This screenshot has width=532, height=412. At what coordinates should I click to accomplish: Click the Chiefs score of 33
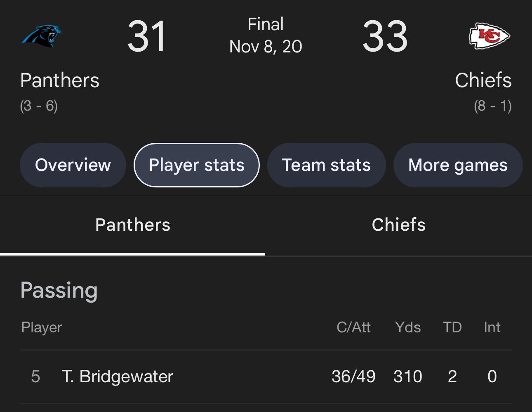click(x=385, y=37)
